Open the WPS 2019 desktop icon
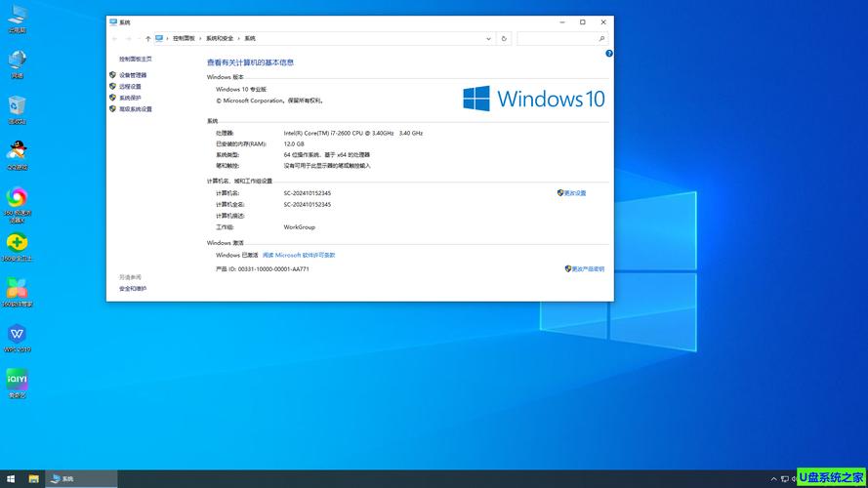Viewport: 868px width, 488px height. [17, 337]
